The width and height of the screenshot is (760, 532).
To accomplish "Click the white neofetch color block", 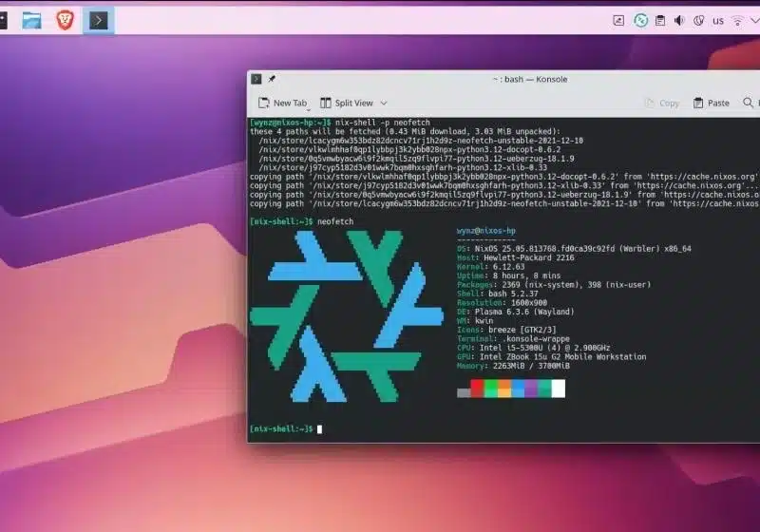I will 559,389.
